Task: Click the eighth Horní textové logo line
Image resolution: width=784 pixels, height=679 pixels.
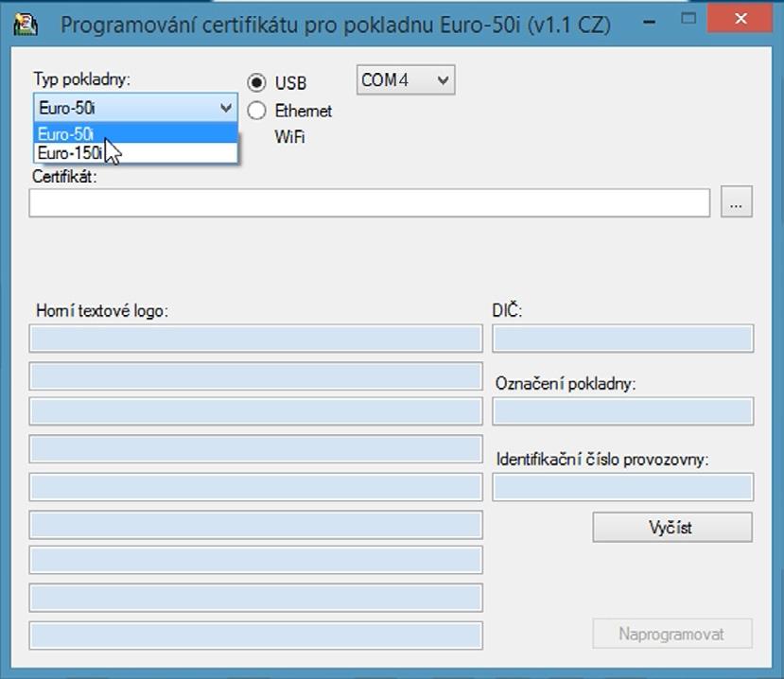Action: [x=256, y=598]
